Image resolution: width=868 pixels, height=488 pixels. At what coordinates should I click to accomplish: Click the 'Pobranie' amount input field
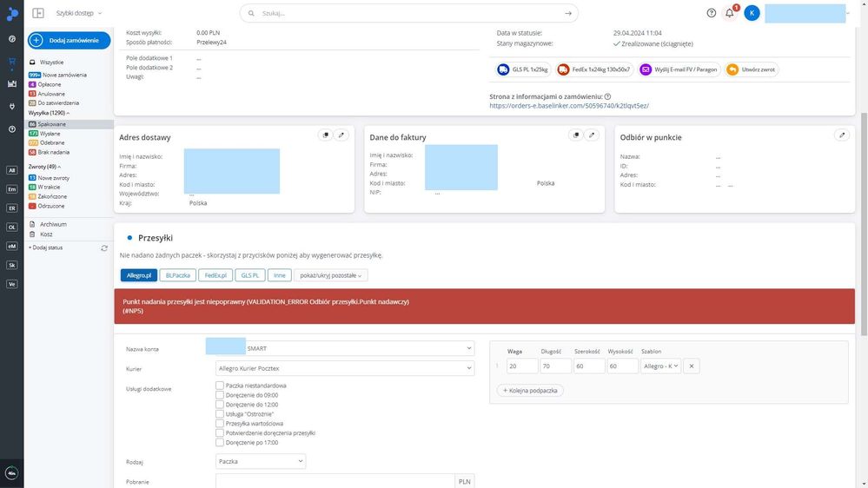click(335, 481)
